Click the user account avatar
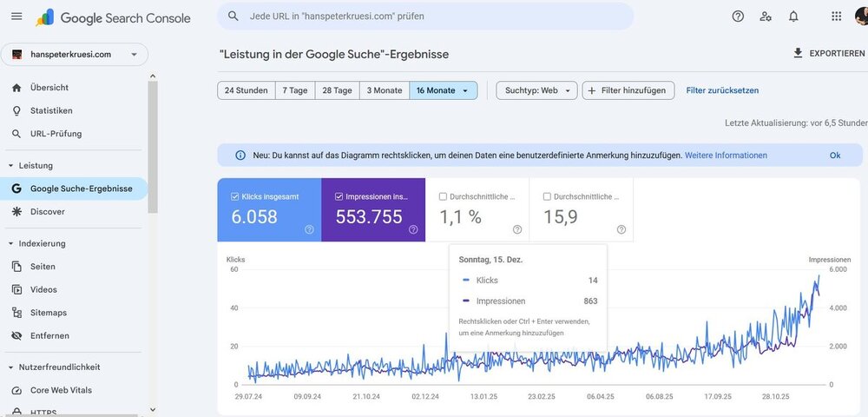The width and height of the screenshot is (868, 417). click(x=862, y=16)
